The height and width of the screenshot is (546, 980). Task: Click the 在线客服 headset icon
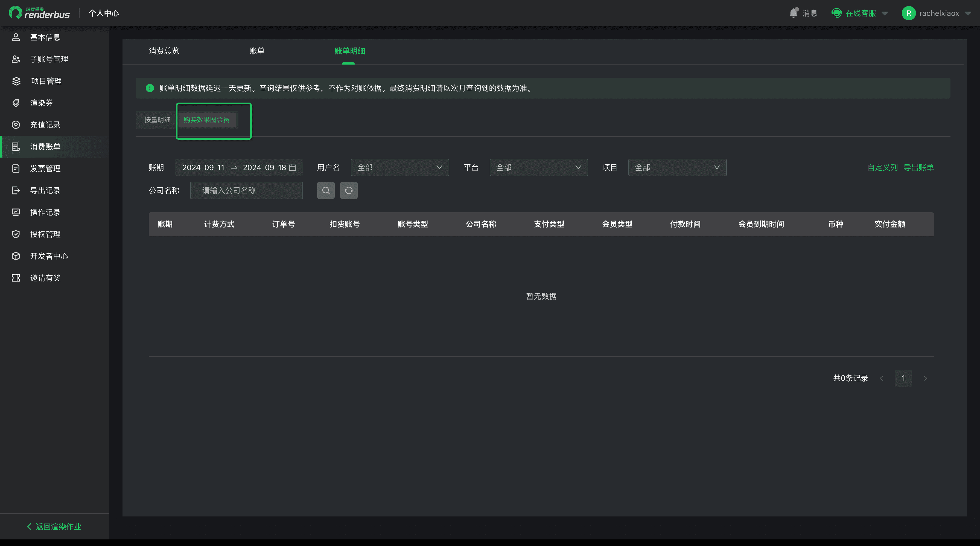[836, 13]
